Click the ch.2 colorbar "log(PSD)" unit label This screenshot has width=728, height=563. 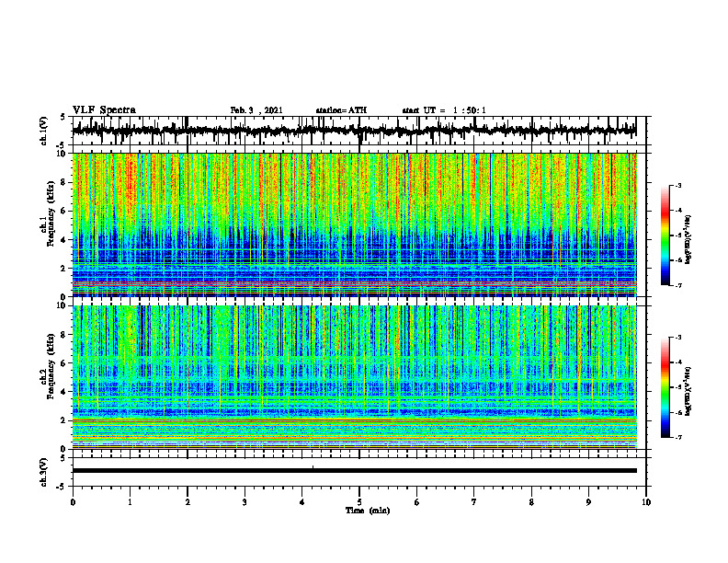pos(688,391)
